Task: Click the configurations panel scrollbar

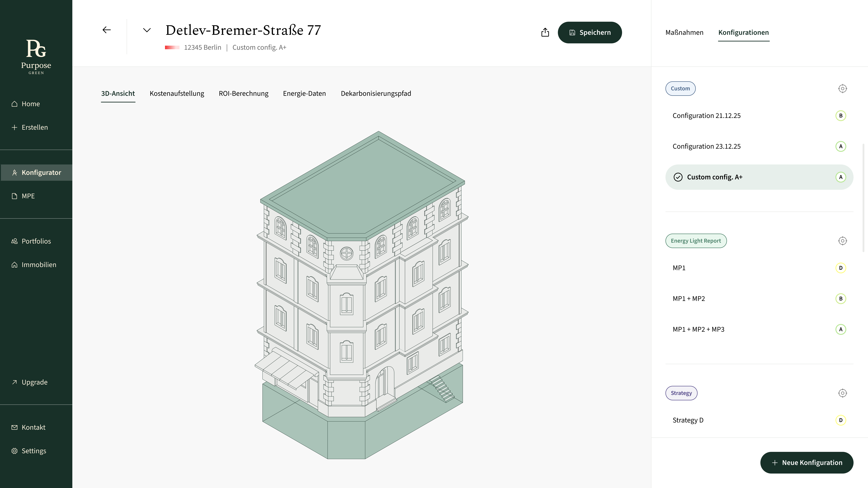Action: (x=864, y=198)
